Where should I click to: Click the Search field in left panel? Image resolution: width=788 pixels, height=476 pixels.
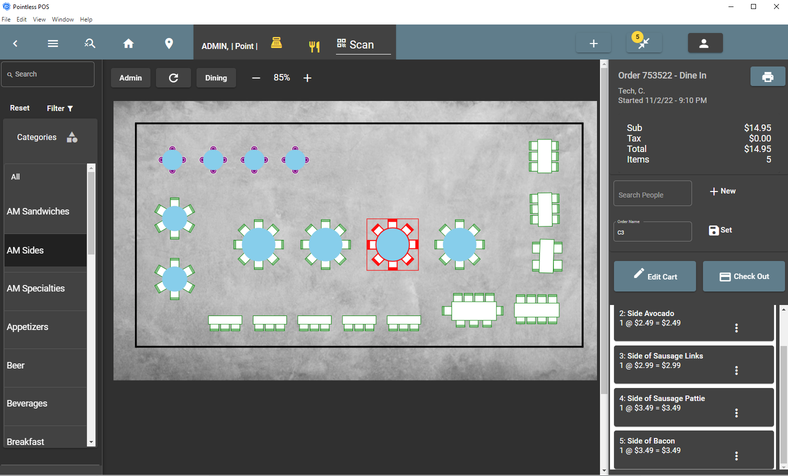point(48,74)
